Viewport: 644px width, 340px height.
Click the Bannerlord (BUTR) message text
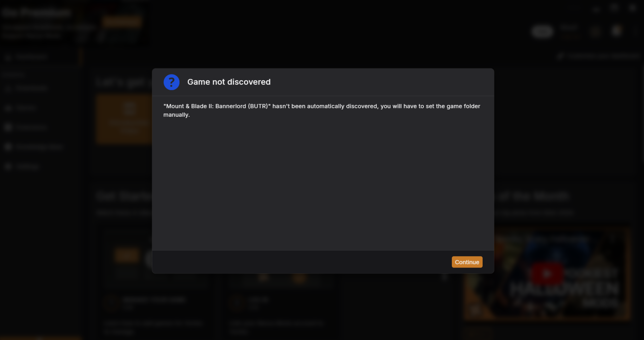(x=322, y=110)
